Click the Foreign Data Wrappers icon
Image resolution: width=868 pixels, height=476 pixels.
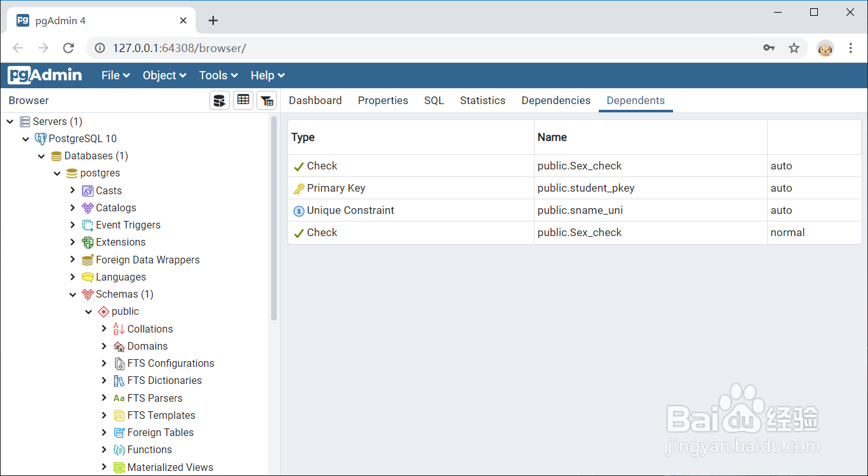click(88, 260)
